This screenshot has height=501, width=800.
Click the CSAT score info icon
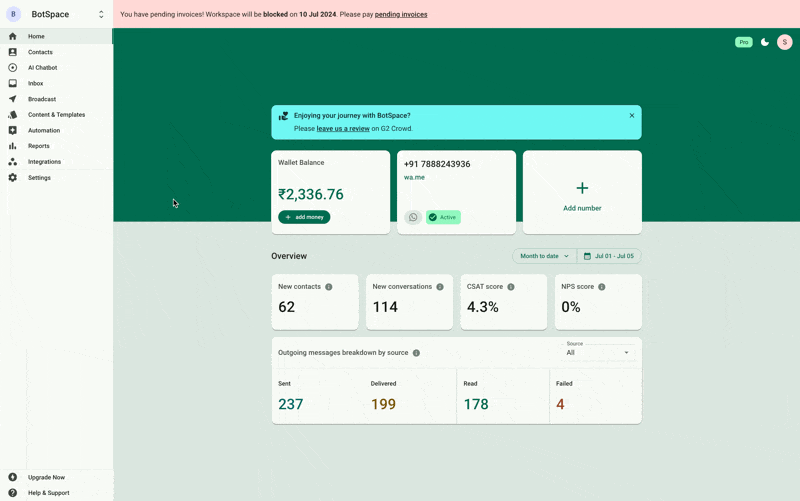[511, 287]
